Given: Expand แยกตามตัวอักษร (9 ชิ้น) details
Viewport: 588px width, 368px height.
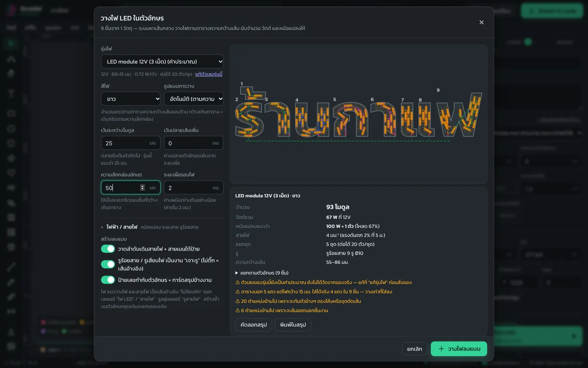Looking at the screenshot, I should (x=262, y=273).
